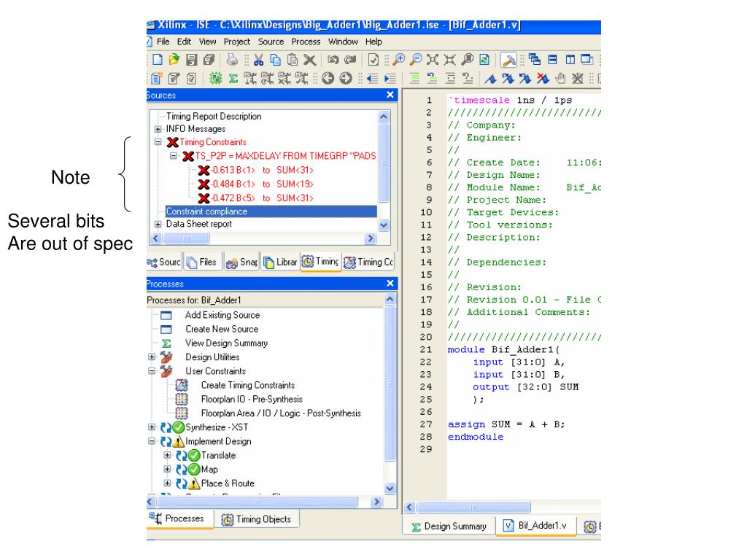Image resolution: width=747 pixels, height=560 pixels.
Task: Switch to the Design Summary tab
Action: 449,526
